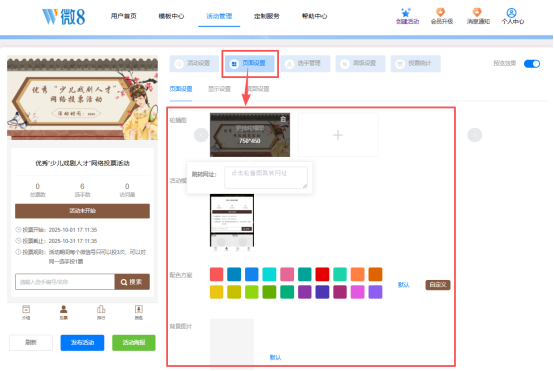Screen dimensions: 554x371
Task: Click the carousel right arrow
Action: pyautogui.click(x=475, y=135)
